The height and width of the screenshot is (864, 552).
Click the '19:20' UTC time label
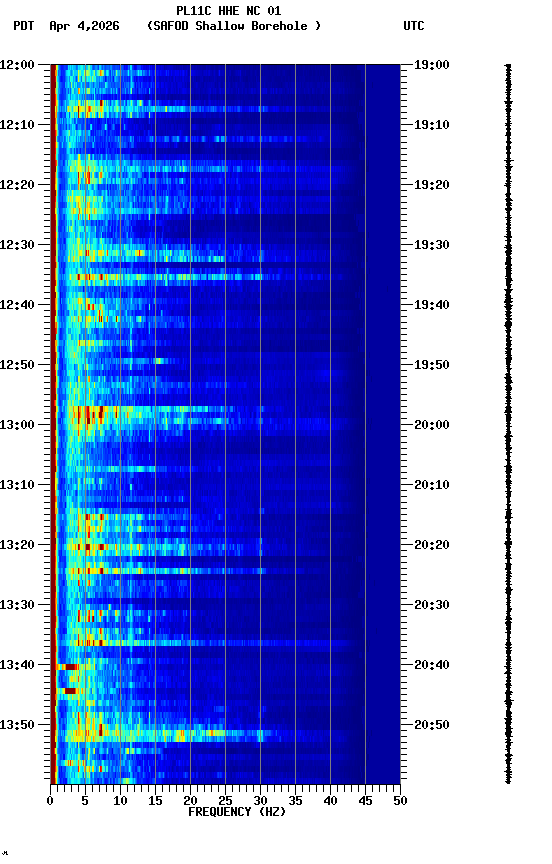click(x=432, y=185)
